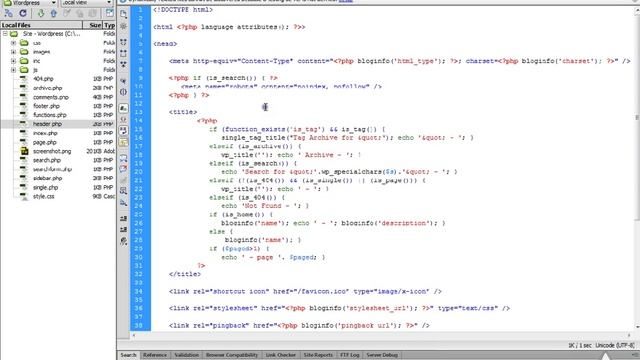Click the Collapse Full Tag icon
This screenshot has width=640, height=360.
click(x=123, y=42)
